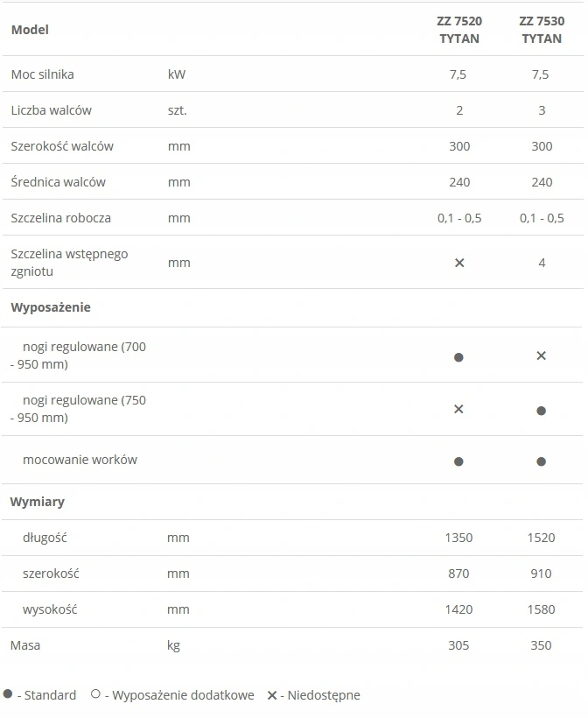Click the unavailable X for ZZ 7520 750-950 mm legs
Viewport: 588px width, 718px height.
(x=458, y=409)
